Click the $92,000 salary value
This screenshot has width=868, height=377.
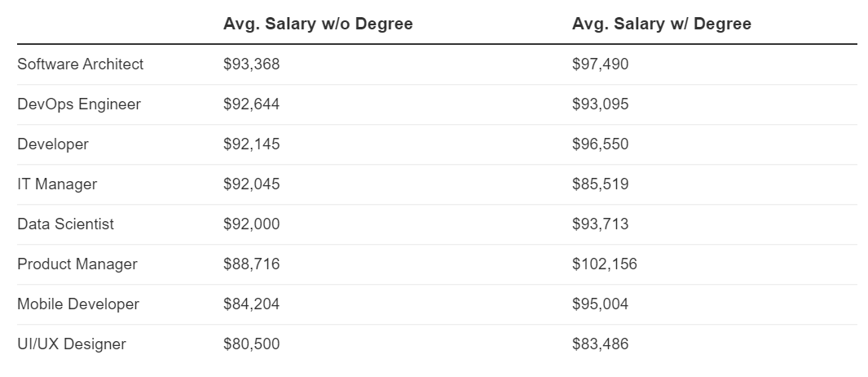point(251,224)
